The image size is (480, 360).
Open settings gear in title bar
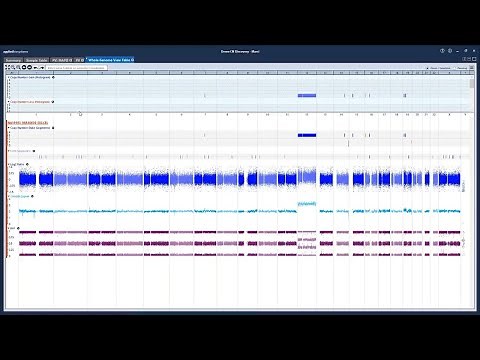click(x=450, y=51)
